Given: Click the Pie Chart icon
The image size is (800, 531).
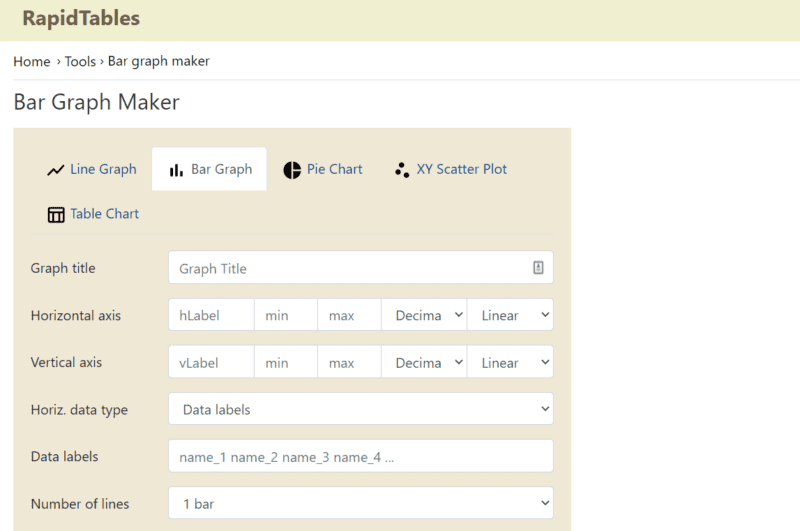Looking at the screenshot, I should click(292, 170).
